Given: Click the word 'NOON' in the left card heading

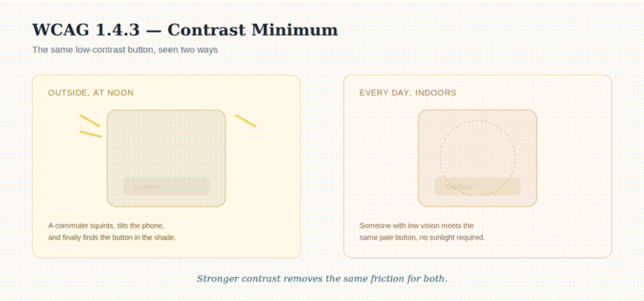Looking at the screenshot, I should tap(120, 93).
